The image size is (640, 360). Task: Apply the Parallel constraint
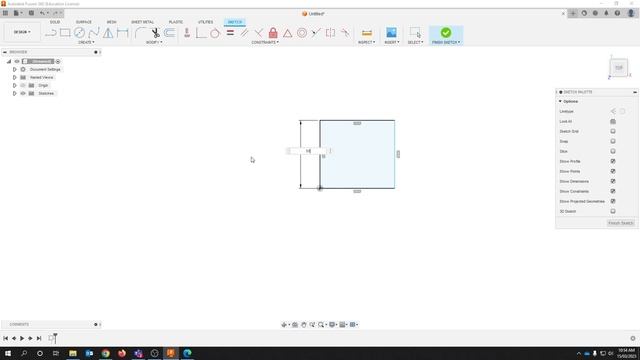click(x=244, y=33)
